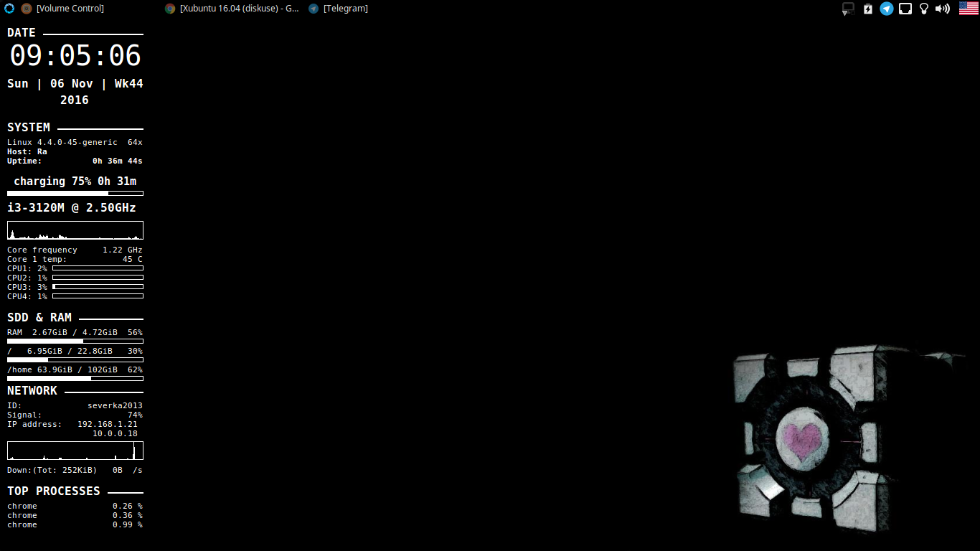Switch to the Xubuntu 16.04 Chrome window
This screenshot has height=551, width=980.
click(232, 9)
